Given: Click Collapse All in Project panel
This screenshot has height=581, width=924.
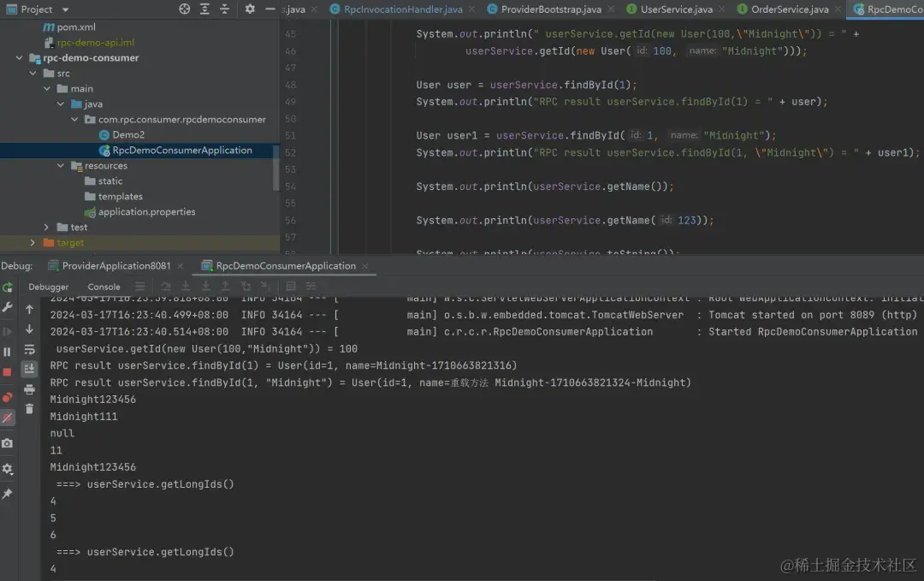Looking at the screenshot, I should [x=224, y=9].
